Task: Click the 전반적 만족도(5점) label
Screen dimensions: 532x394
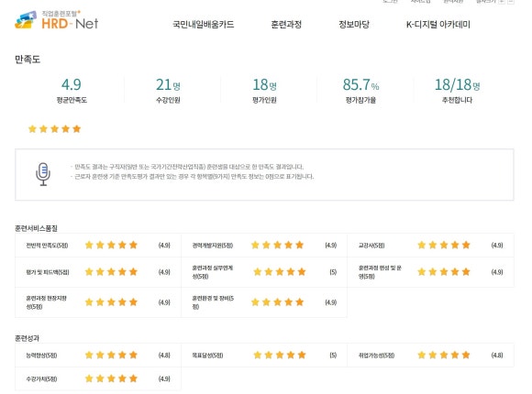Action: point(47,246)
